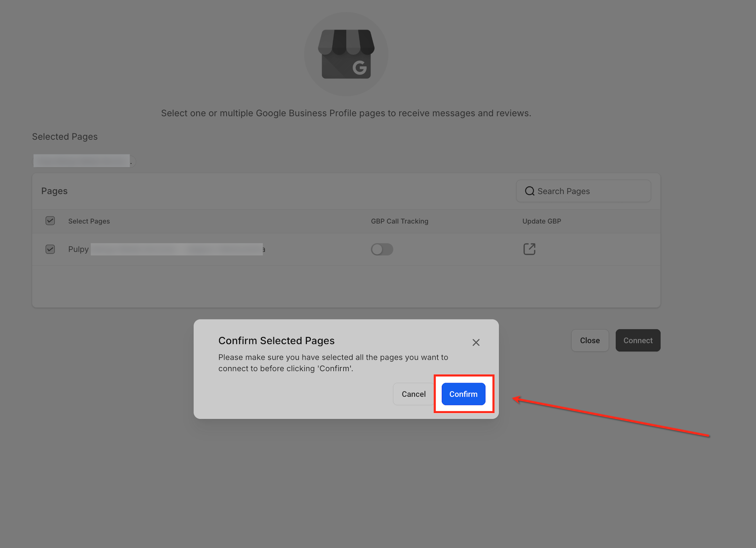Click the Pulpy page name in row

(79, 249)
